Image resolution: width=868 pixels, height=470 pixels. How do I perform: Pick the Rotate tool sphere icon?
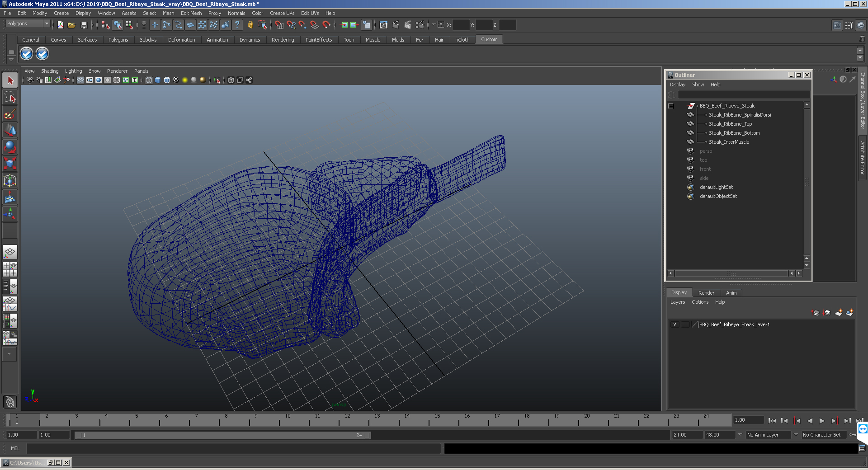[10, 147]
